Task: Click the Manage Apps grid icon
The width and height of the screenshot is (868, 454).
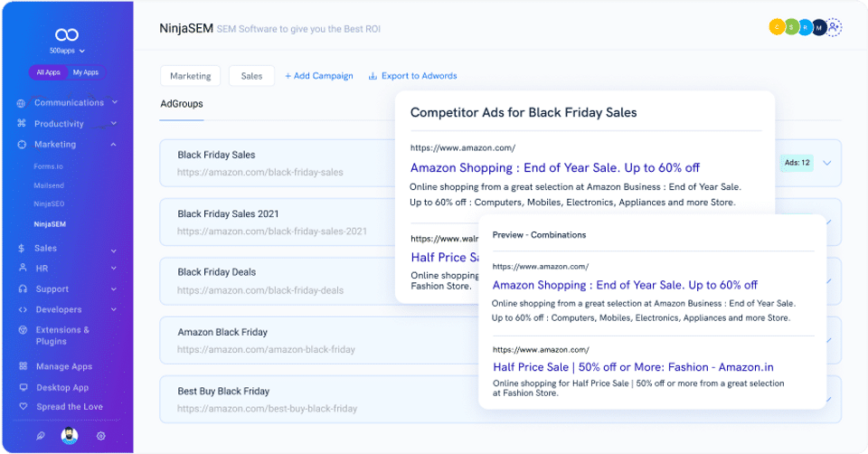Action: 23,366
